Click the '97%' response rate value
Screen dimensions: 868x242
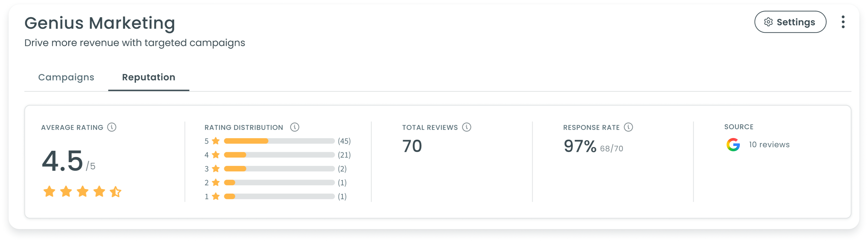click(x=580, y=146)
